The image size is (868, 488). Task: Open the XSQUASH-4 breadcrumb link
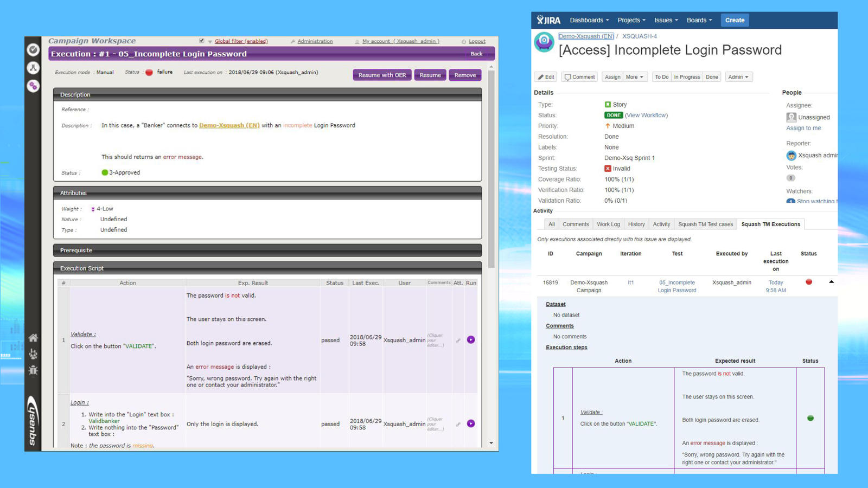point(639,36)
